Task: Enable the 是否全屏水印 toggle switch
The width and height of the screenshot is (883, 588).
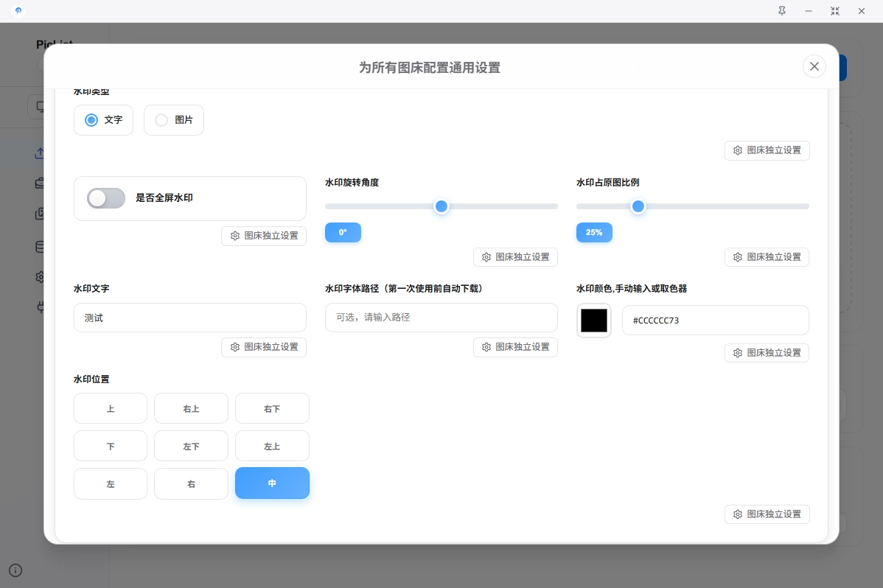Action: click(106, 198)
